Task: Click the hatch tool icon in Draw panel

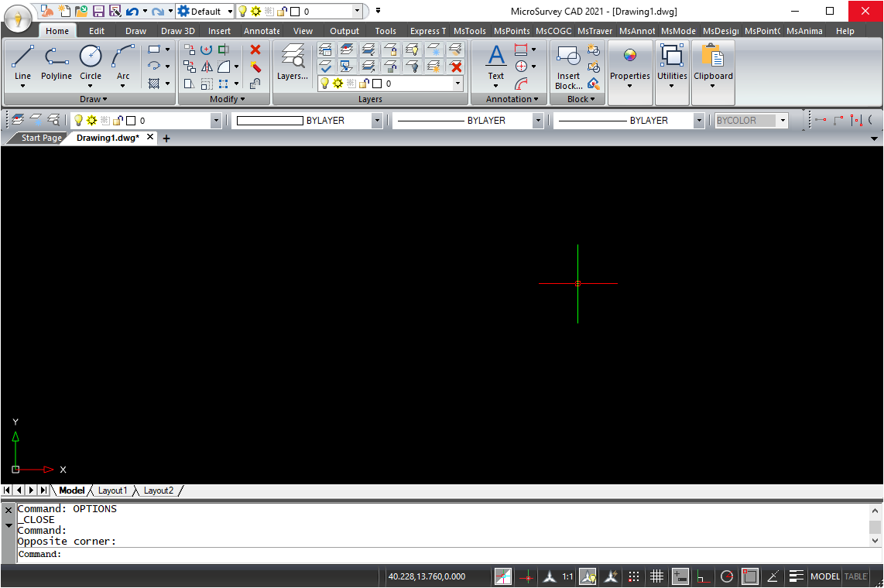Action: [154, 84]
